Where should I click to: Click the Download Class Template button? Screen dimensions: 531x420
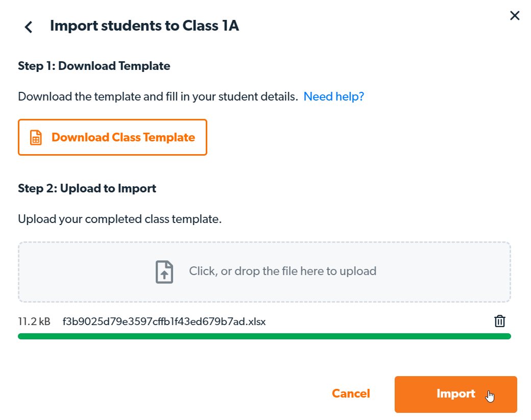pos(112,137)
